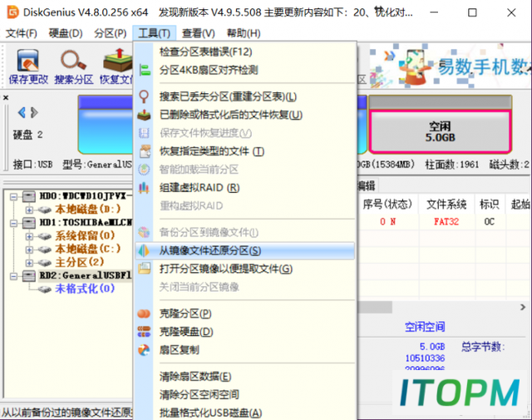Viewport: 532px width, 420px height.
Task: Expand the 系统保留(0) tree node
Action: coord(29,236)
